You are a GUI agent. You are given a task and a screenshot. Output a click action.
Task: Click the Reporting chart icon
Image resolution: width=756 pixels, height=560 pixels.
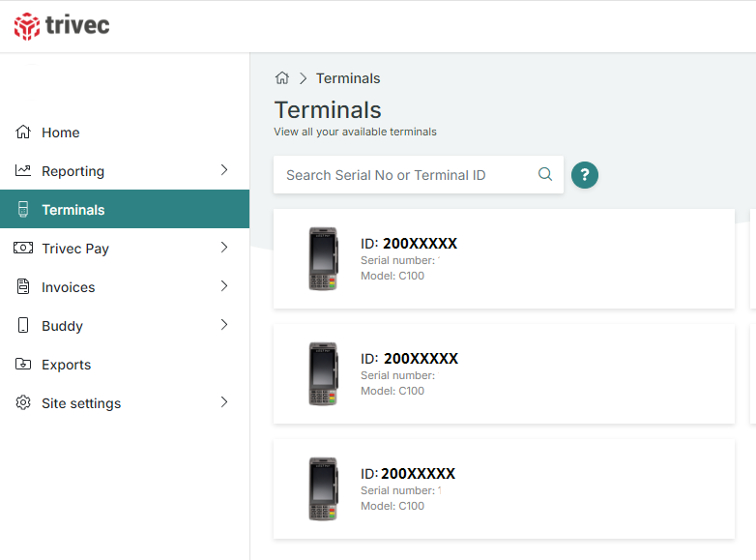click(23, 170)
